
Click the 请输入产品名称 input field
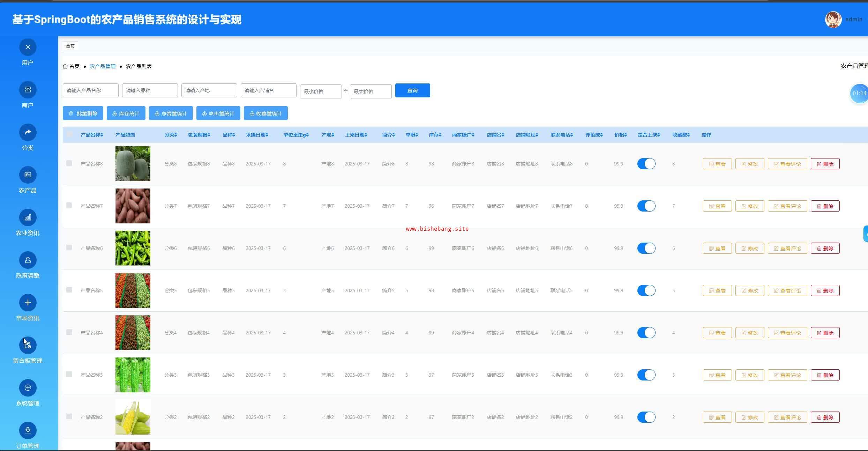(x=90, y=90)
